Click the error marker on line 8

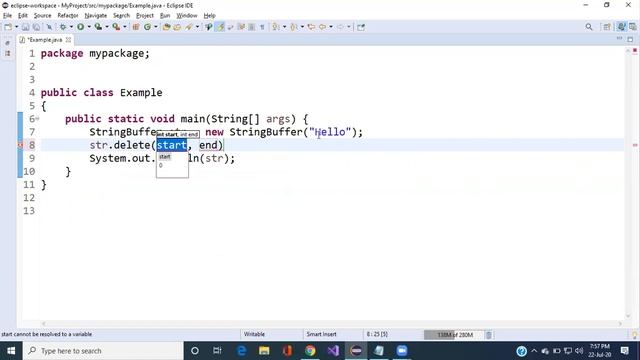point(20,145)
